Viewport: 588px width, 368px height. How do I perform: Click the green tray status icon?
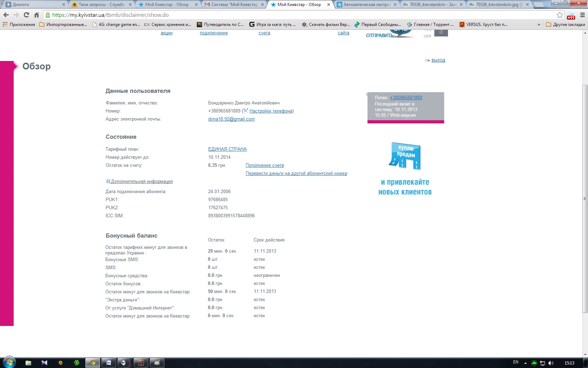(534, 363)
